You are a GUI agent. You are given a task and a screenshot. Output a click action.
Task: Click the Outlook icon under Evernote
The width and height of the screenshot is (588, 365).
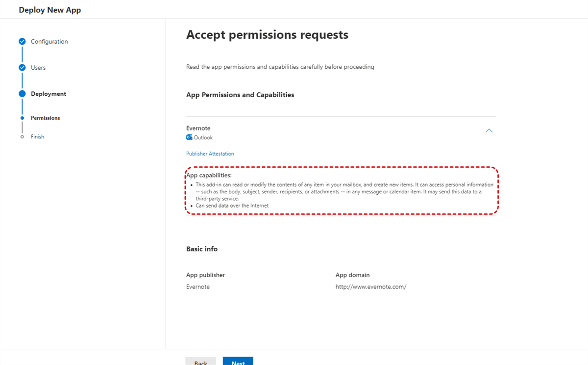click(189, 138)
